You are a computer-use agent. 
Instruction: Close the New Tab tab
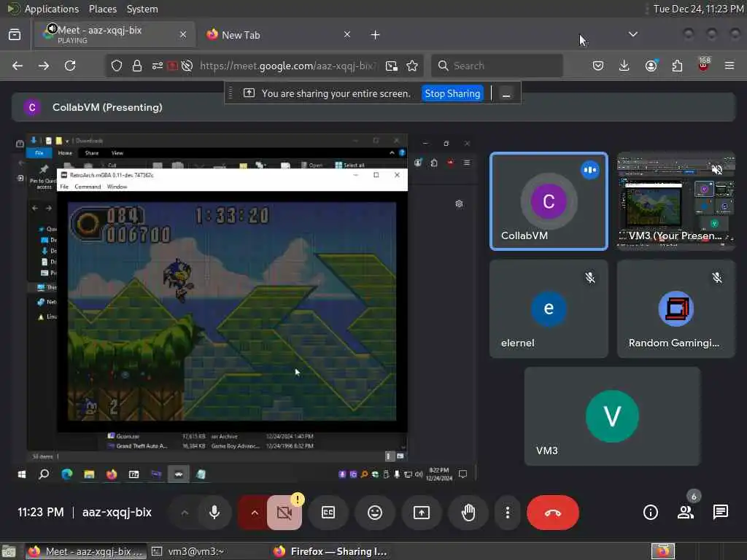pyautogui.click(x=347, y=34)
